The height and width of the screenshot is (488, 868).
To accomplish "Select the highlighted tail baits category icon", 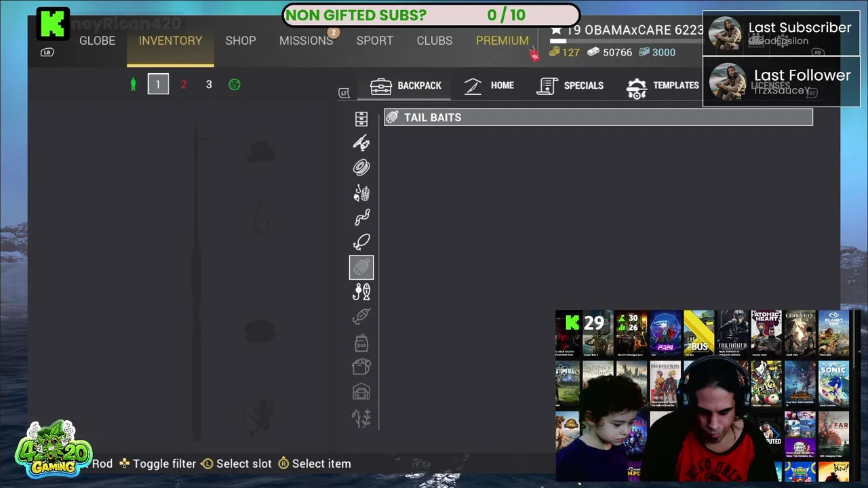I will (x=361, y=267).
